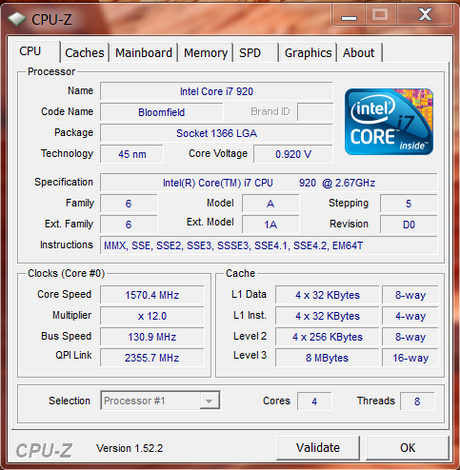
Task: Click the Stepping value 5
Action: point(409,204)
